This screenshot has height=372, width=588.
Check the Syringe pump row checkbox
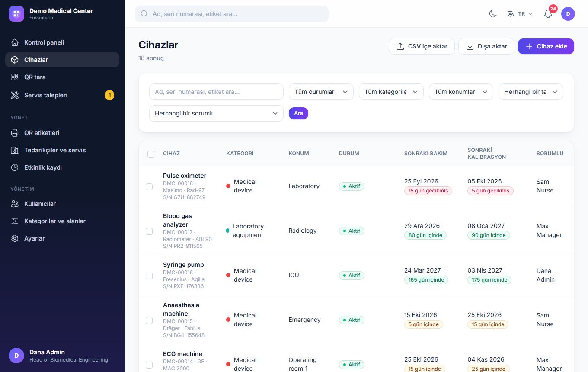[149, 276]
